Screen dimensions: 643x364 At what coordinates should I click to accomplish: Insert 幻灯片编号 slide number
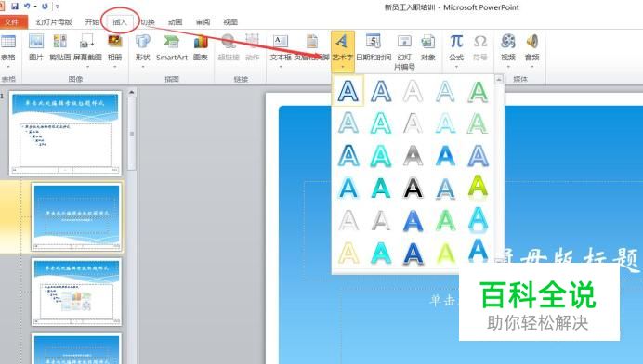tap(404, 51)
